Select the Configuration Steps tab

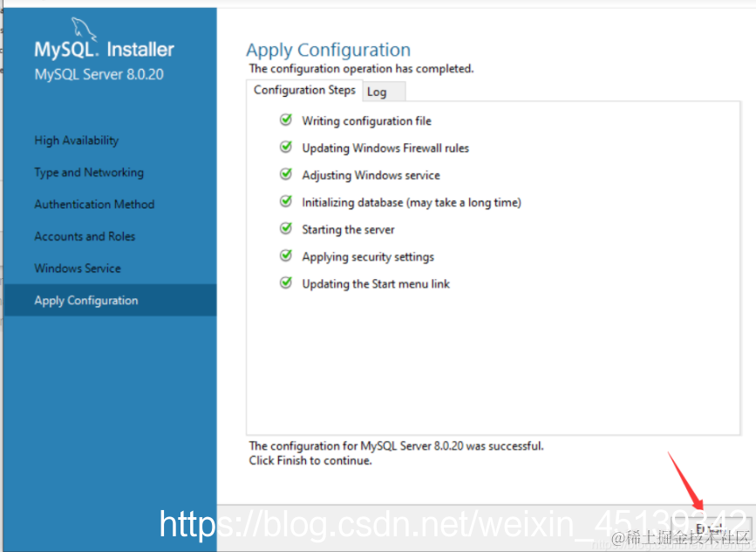point(304,90)
